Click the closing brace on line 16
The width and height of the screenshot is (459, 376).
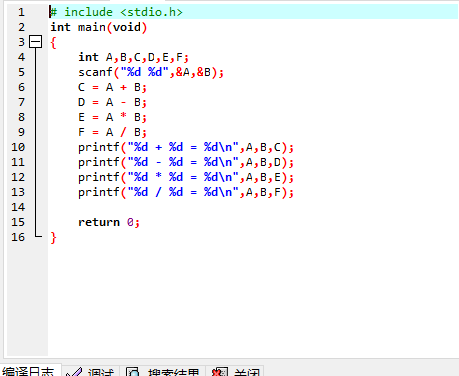coord(53,238)
